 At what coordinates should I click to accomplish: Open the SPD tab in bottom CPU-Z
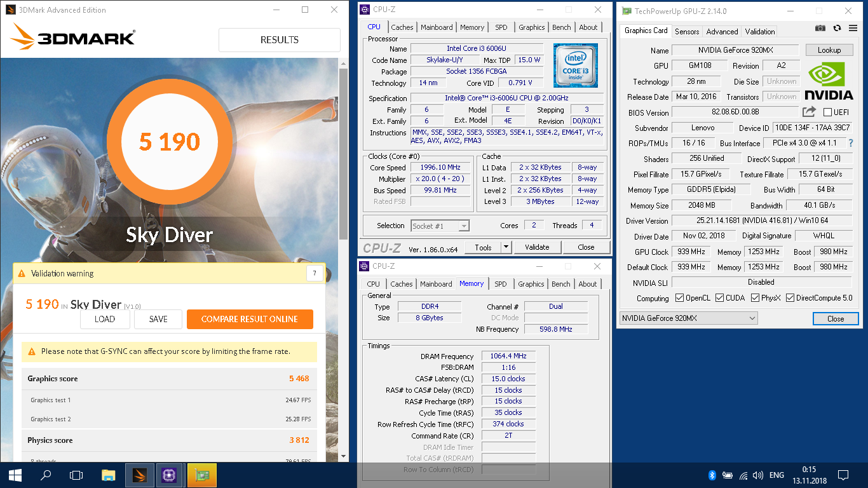pyautogui.click(x=501, y=284)
